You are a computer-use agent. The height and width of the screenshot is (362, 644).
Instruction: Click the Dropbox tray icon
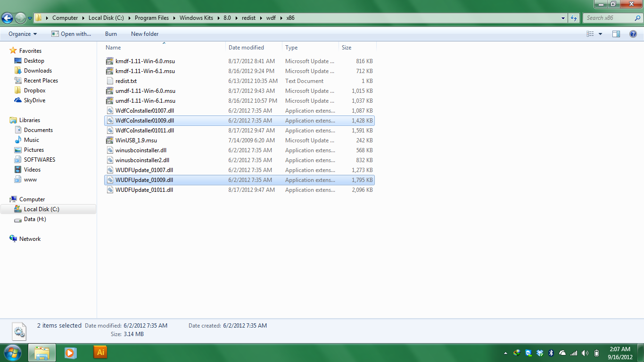pos(540,353)
